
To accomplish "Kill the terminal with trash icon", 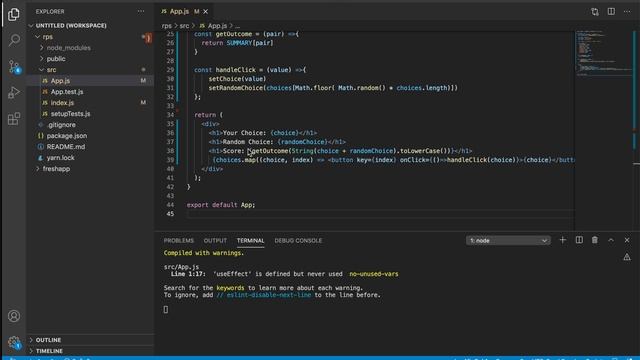I will pyautogui.click(x=595, y=240).
